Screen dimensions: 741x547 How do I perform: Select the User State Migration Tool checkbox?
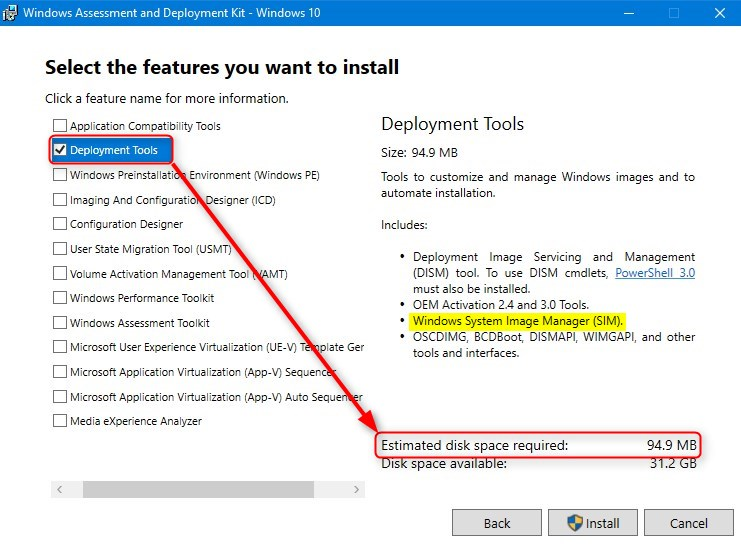pyautogui.click(x=60, y=249)
